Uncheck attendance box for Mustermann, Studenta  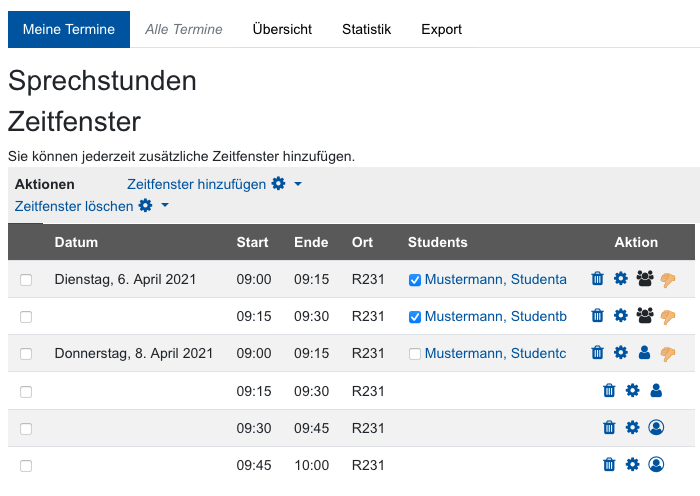click(x=415, y=280)
